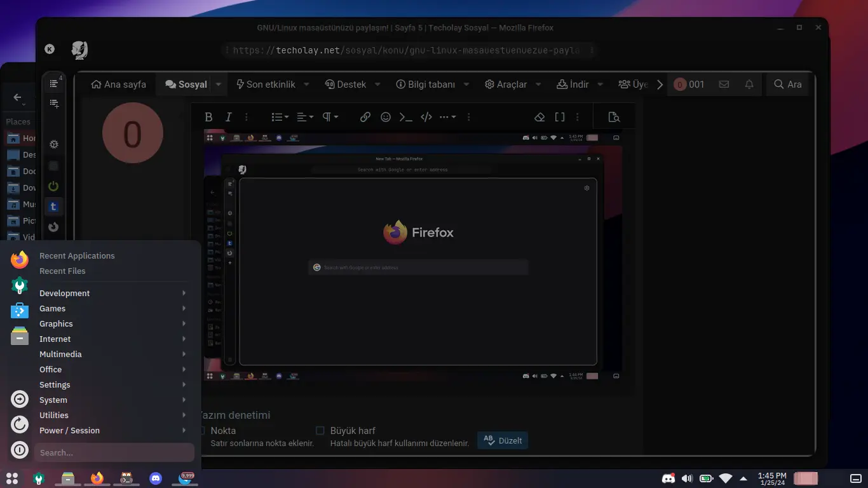Click the restart circular-arrow launcher icon
This screenshot has height=488, width=868.
tap(20, 424)
